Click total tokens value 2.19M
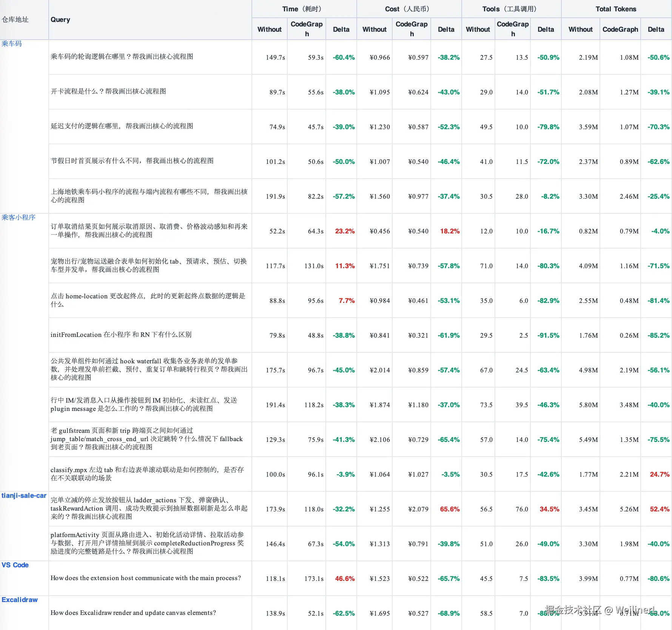 [x=588, y=57]
